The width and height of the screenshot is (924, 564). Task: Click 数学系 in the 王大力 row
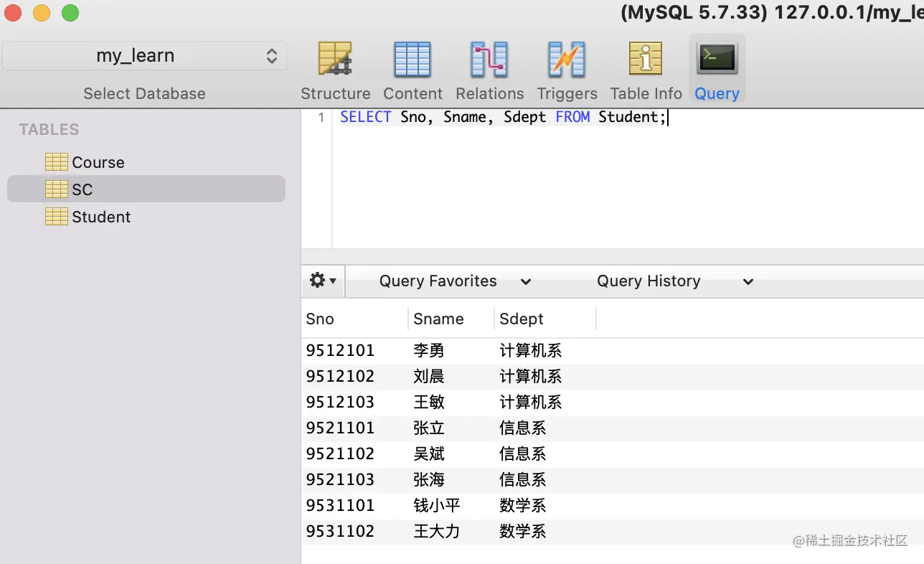click(x=523, y=532)
